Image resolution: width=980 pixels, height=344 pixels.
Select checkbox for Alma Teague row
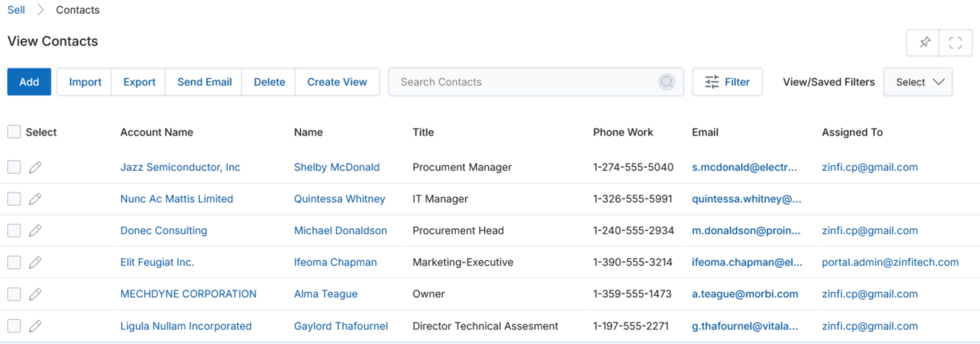(x=14, y=294)
